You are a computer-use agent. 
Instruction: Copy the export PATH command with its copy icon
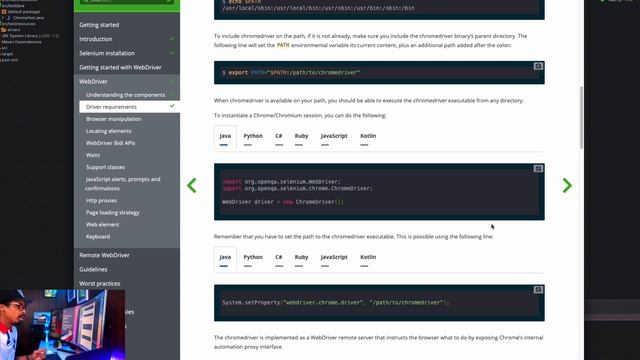(538, 66)
